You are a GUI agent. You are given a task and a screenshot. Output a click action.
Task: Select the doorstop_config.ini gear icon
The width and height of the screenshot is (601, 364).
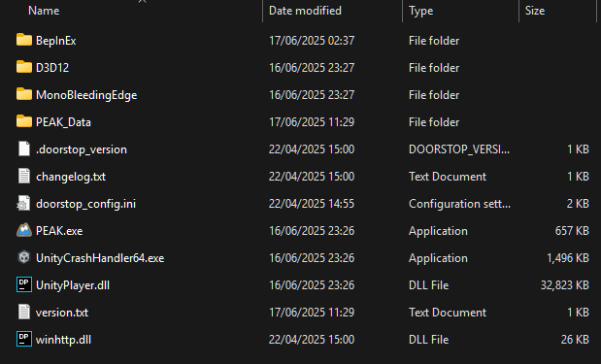pyautogui.click(x=23, y=203)
